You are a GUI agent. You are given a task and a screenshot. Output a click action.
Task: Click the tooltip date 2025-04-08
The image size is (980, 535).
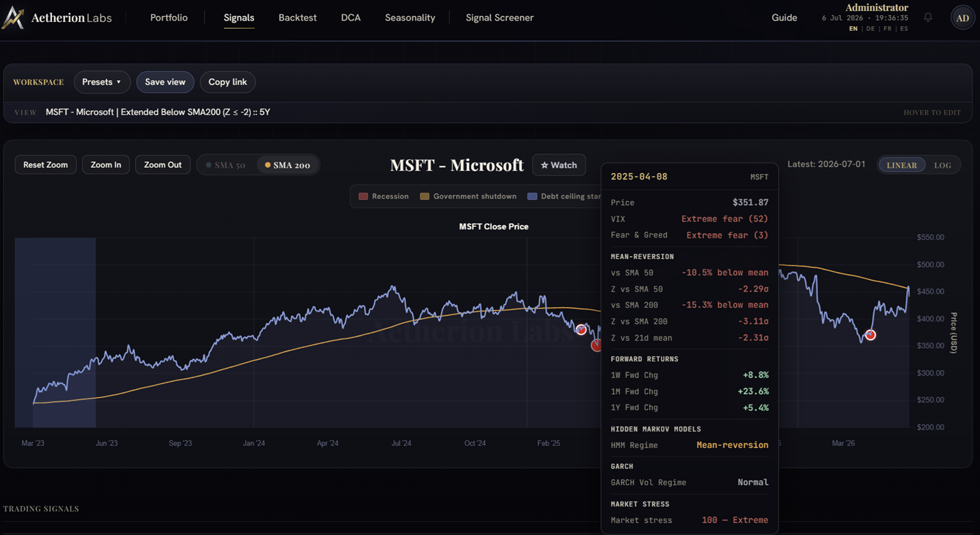click(639, 177)
